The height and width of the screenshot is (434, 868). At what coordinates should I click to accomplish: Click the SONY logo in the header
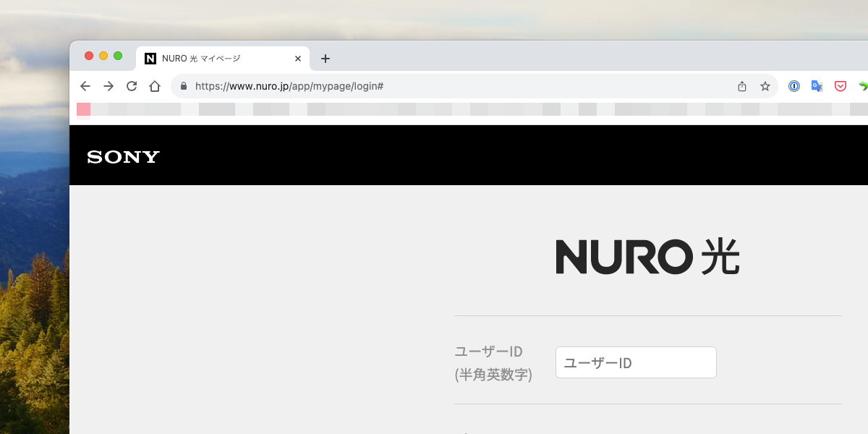(122, 156)
